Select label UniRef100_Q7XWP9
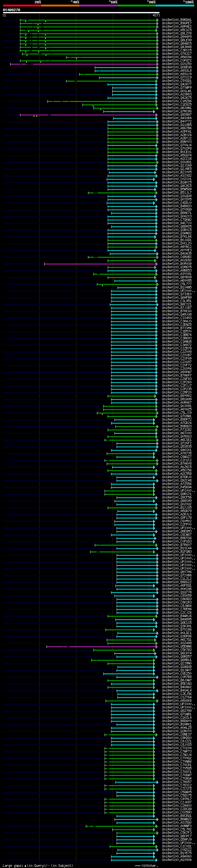 point(176,88)
